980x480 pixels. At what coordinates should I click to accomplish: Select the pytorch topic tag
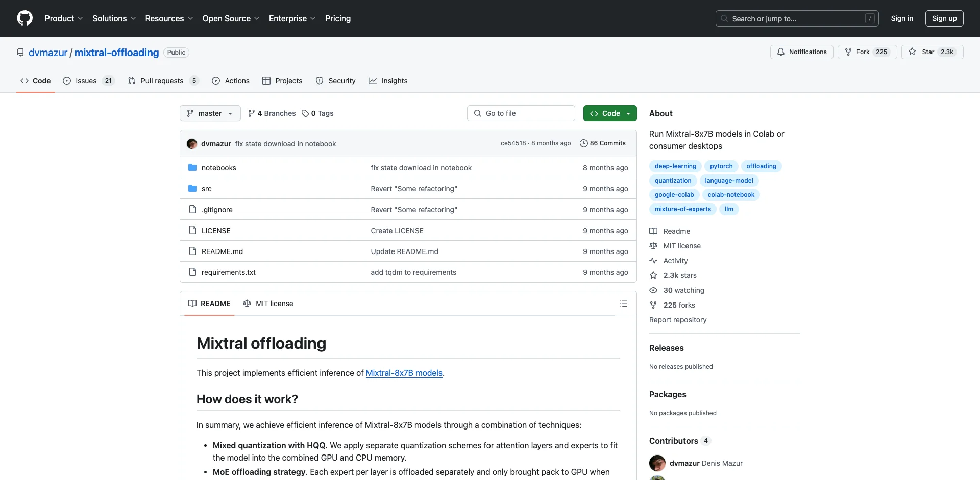tap(721, 166)
